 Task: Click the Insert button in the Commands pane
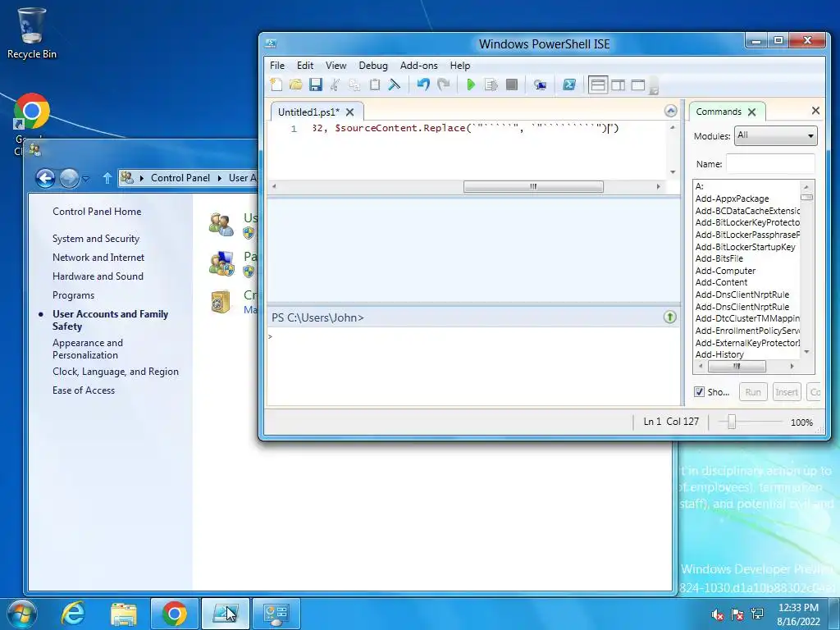(787, 392)
